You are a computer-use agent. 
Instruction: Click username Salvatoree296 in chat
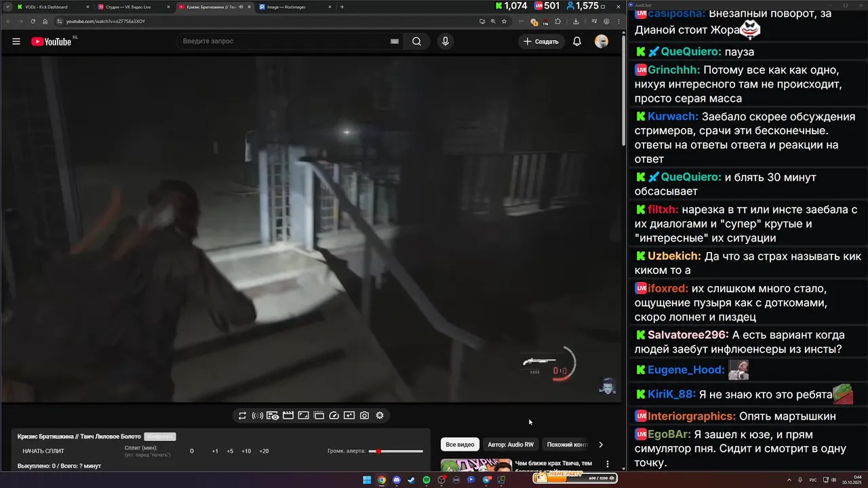[x=688, y=335]
